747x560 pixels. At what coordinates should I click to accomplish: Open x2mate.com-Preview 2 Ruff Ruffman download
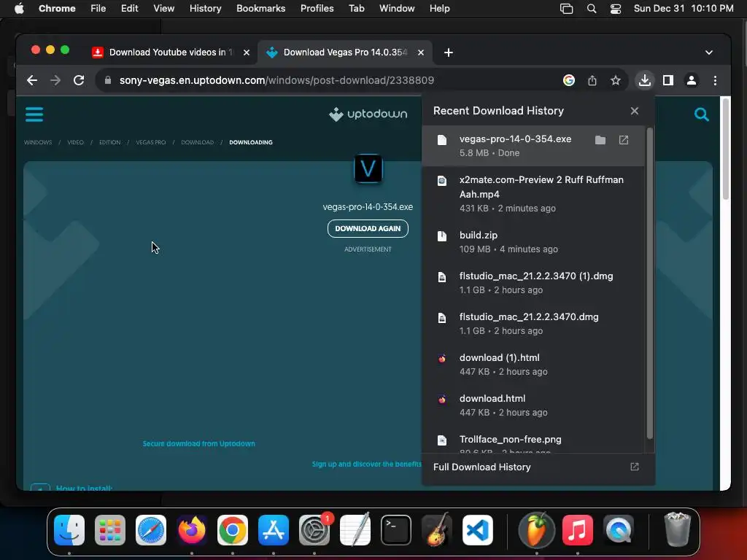point(533,194)
